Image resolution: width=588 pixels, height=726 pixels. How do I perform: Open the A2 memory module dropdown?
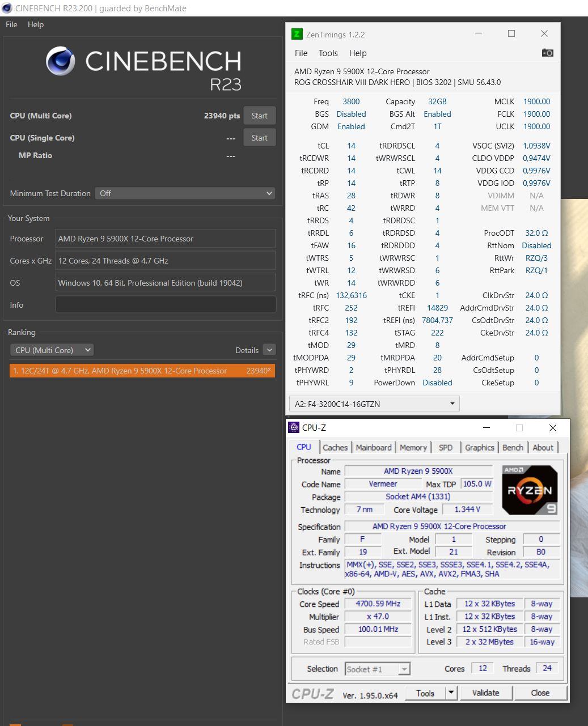click(374, 404)
